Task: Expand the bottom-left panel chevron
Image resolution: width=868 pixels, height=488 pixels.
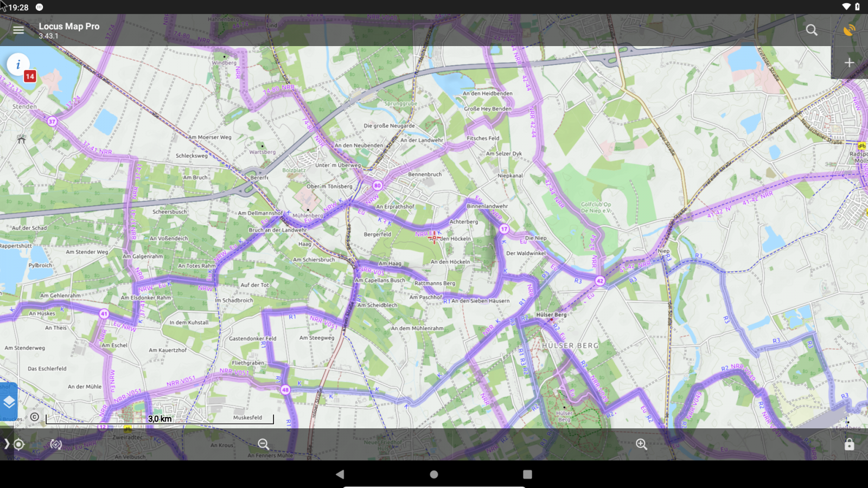Action: (x=6, y=445)
